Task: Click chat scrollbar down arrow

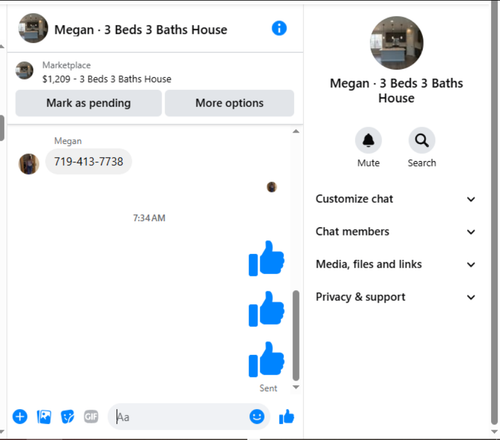Action: coord(296,387)
